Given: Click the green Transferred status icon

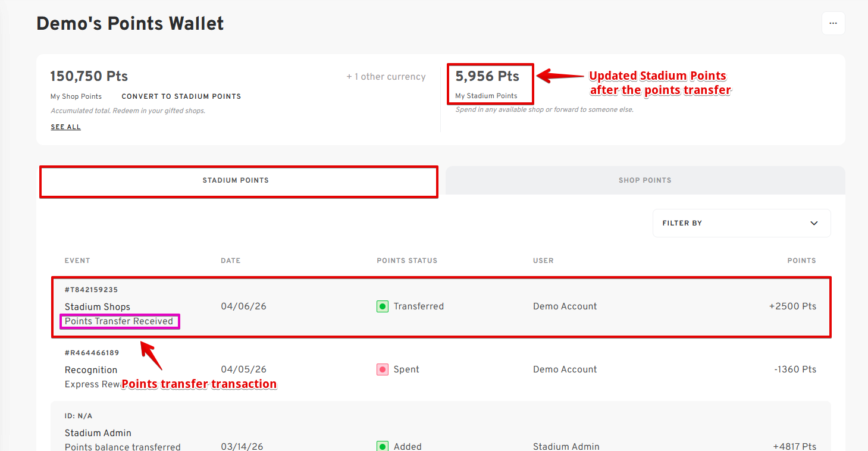Looking at the screenshot, I should click(x=383, y=306).
